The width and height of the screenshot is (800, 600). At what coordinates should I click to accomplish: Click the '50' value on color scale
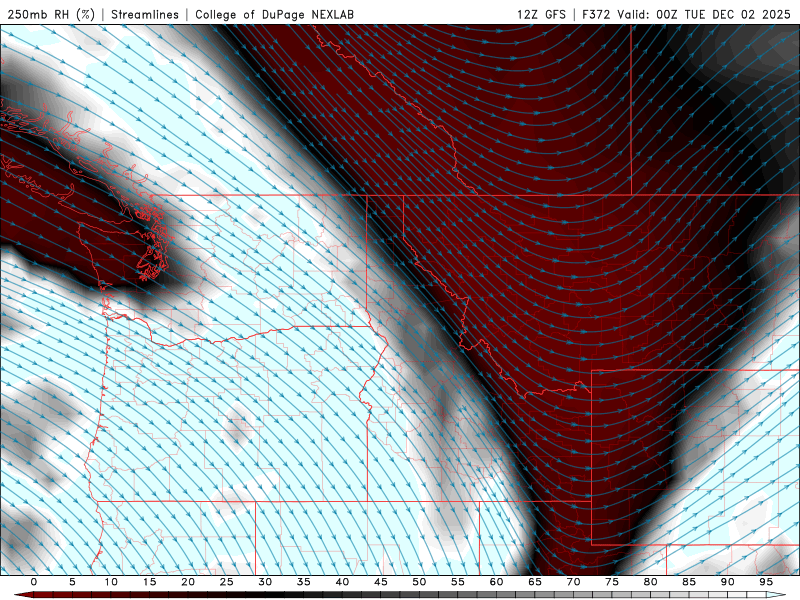[x=419, y=582]
